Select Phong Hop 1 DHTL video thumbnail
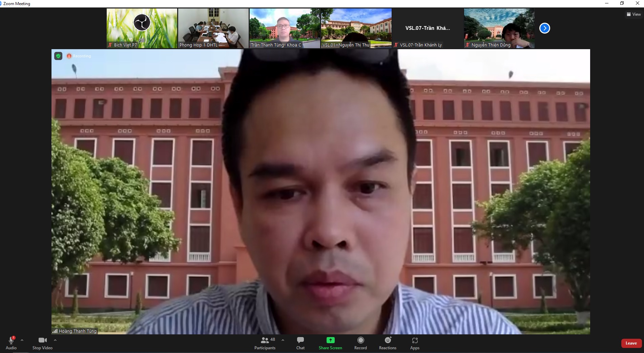 point(213,28)
